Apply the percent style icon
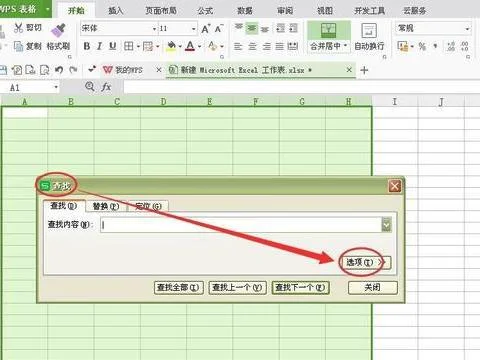The image size is (480, 360). pyautogui.click(x=422, y=46)
